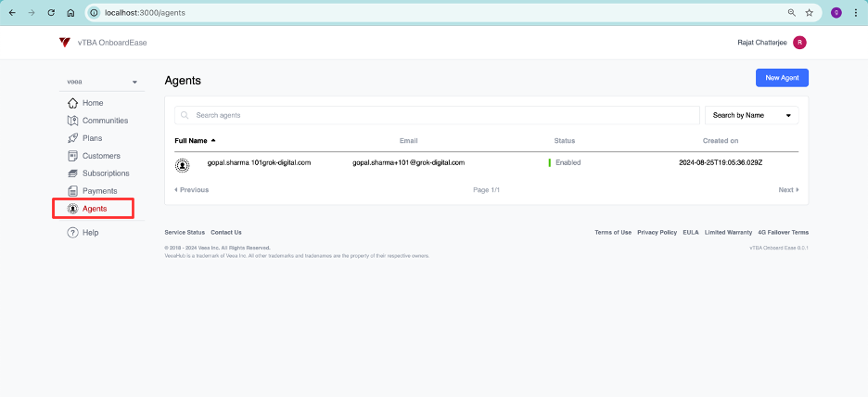Image resolution: width=868 pixels, height=397 pixels.
Task: View site information icon in address bar
Action: [95, 13]
